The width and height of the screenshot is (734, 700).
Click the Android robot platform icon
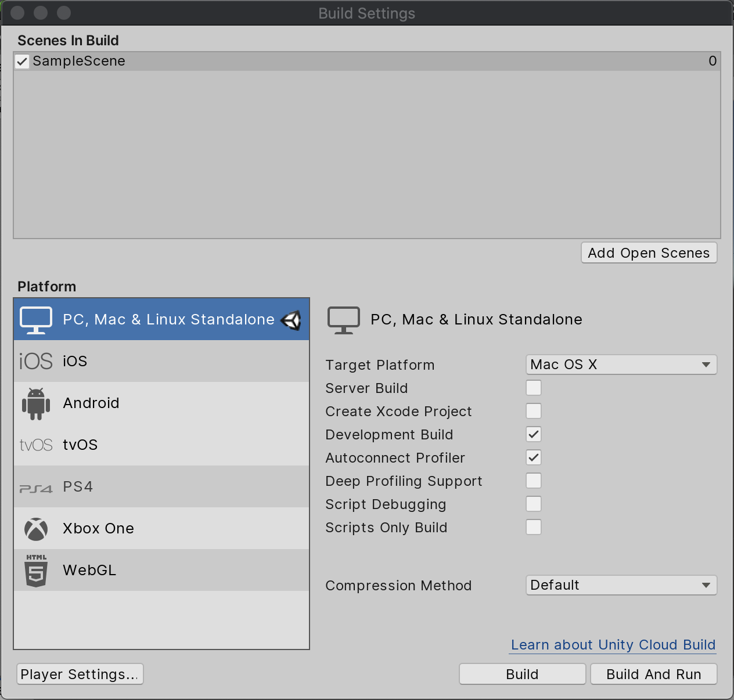point(36,403)
